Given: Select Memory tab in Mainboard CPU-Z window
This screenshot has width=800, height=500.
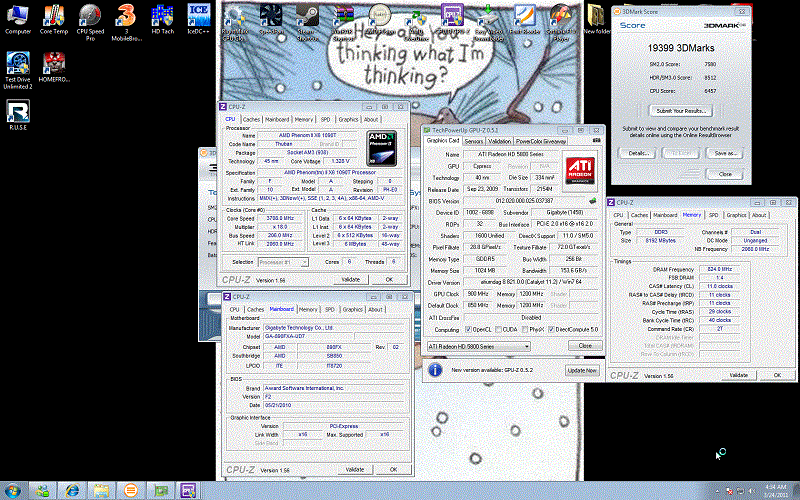Looking at the screenshot, I should point(308,310).
